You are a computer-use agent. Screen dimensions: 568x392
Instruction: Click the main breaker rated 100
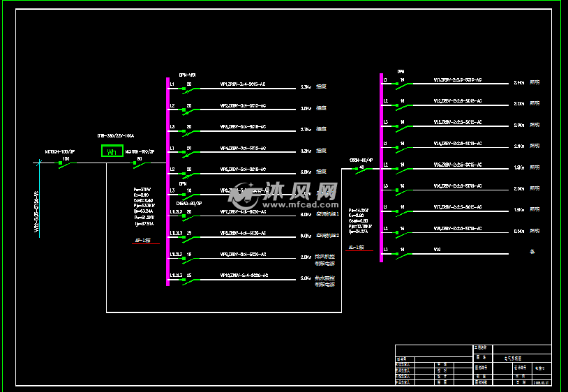coord(68,165)
